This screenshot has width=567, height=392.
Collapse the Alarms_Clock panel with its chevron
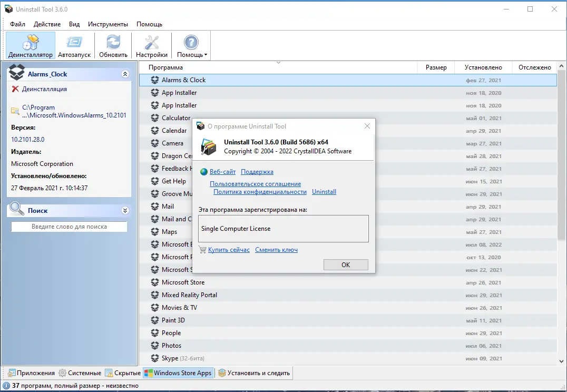[x=125, y=74]
